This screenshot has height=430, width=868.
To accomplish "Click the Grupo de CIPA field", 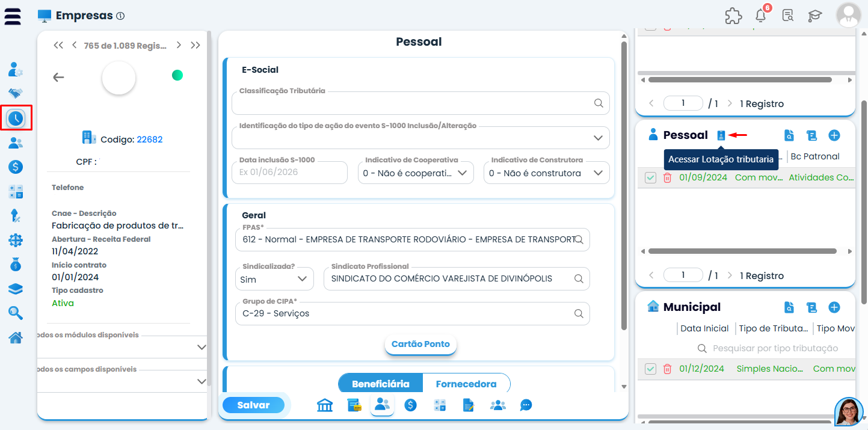I will [x=412, y=313].
